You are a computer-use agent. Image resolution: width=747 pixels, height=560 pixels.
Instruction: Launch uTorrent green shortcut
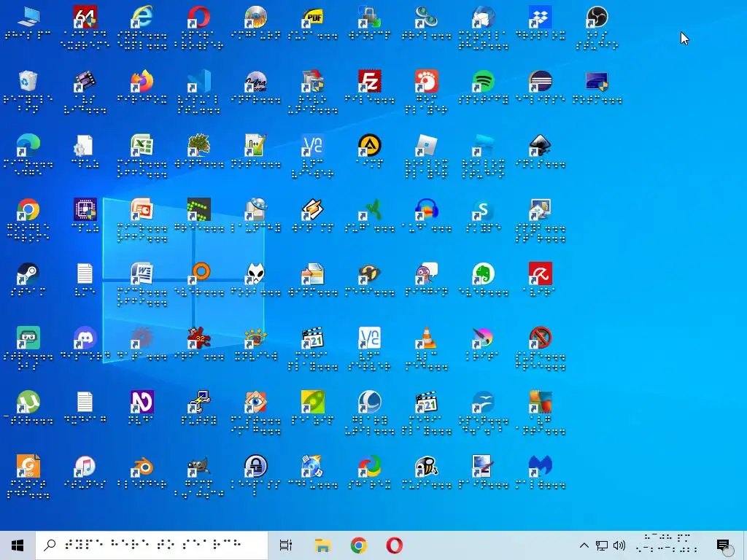click(28, 402)
